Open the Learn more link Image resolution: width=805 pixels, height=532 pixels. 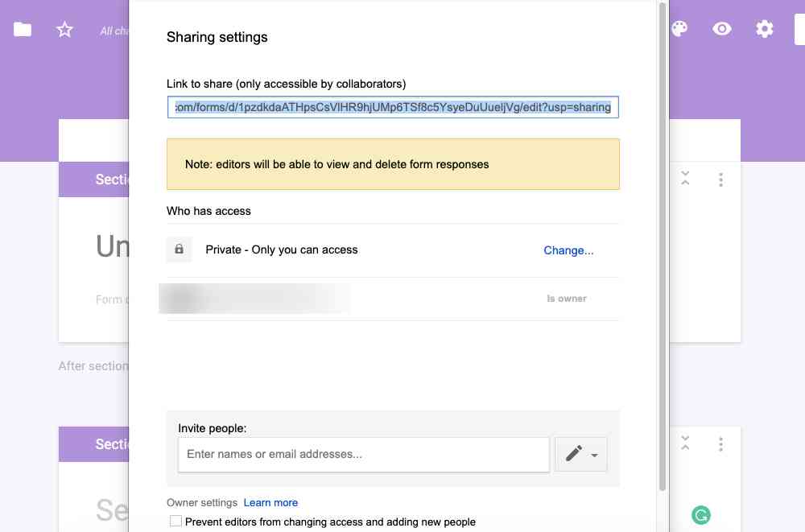pos(270,502)
